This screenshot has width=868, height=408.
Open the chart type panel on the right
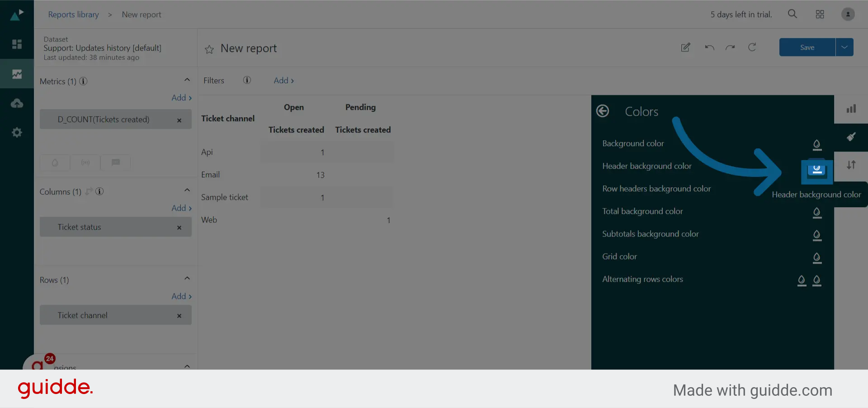pos(851,109)
